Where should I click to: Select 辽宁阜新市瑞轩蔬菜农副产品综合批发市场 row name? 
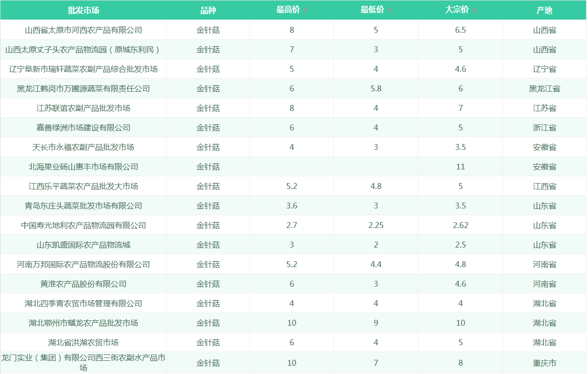click(x=84, y=69)
